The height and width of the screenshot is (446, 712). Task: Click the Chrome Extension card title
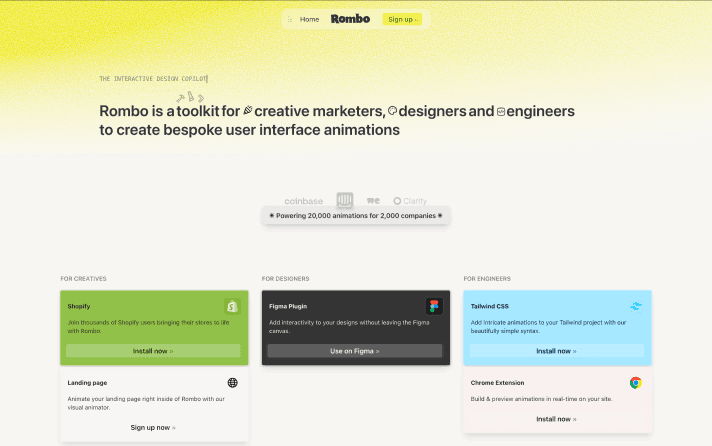coord(497,383)
